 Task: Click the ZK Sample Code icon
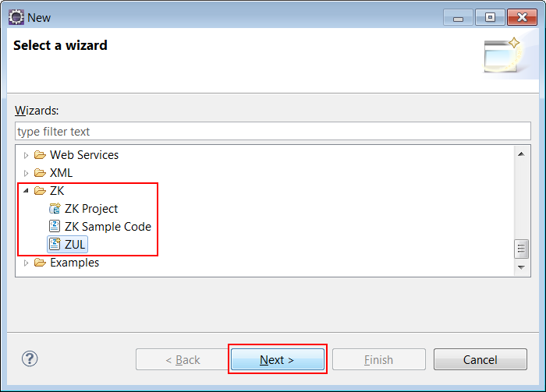pyautogui.click(x=55, y=227)
